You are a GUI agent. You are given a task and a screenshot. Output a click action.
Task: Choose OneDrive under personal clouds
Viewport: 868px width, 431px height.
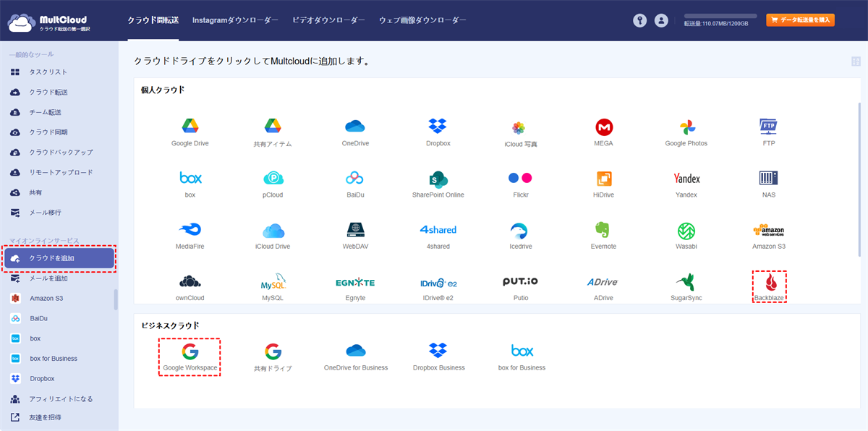355,126
